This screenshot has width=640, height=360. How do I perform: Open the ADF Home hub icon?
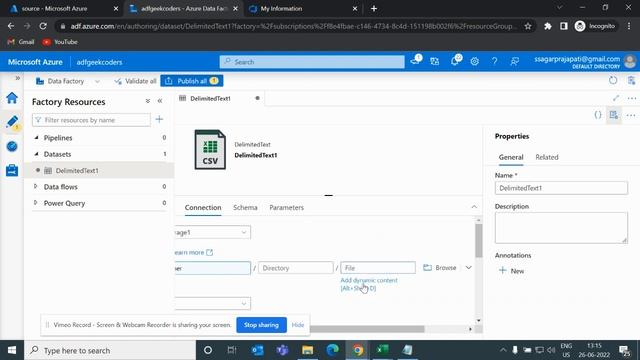(12, 98)
